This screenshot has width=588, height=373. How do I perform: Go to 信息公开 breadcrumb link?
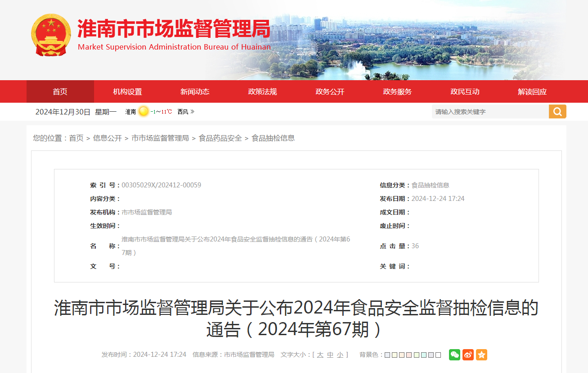coord(108,138)
